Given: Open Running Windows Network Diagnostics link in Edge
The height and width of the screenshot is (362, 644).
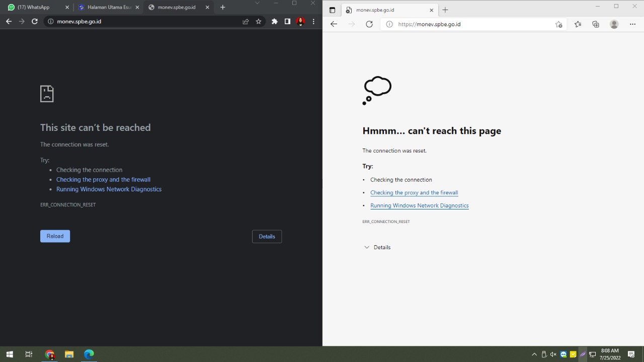Looking at the screenshot, I should [x=420, y=205].
